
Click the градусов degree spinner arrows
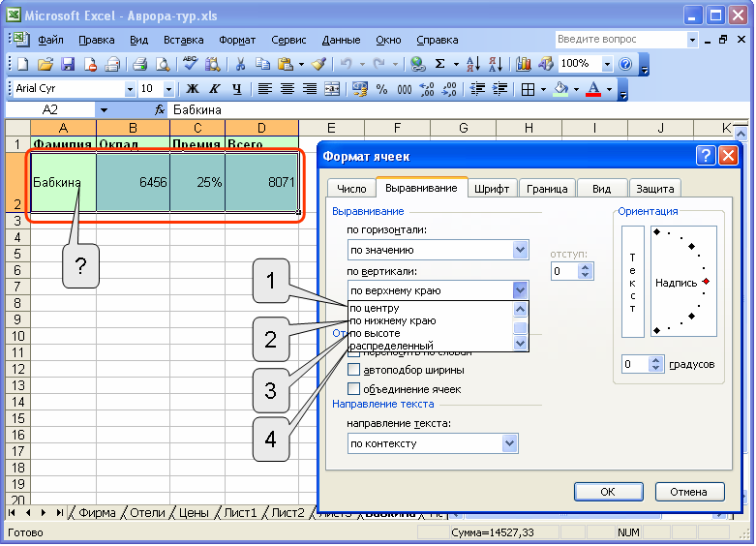655,364
